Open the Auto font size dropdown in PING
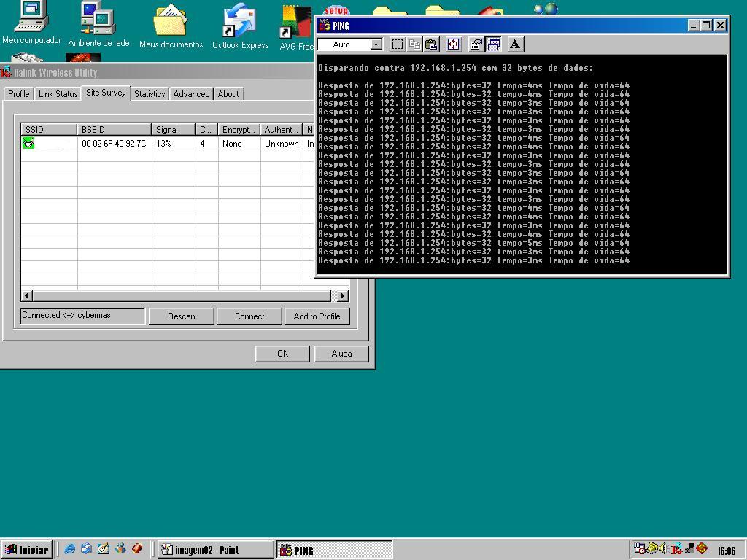The image size is (747, 560). (x=376, y=44)
